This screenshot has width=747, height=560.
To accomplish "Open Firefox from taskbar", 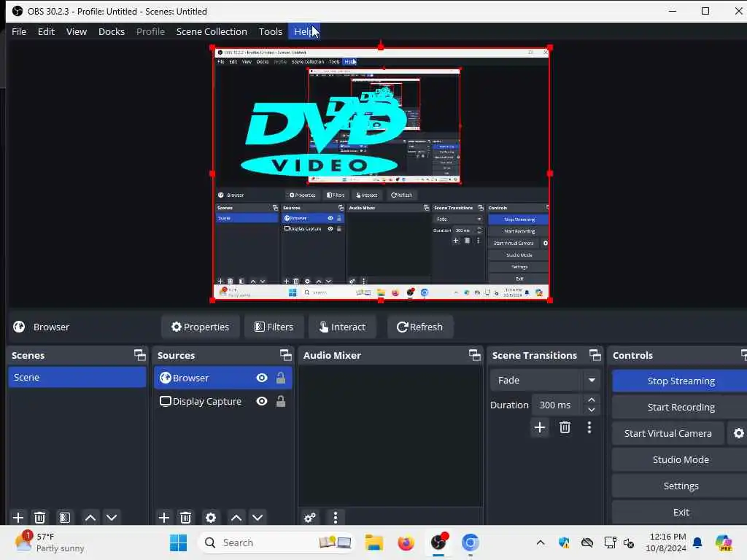I will point(406,542).
